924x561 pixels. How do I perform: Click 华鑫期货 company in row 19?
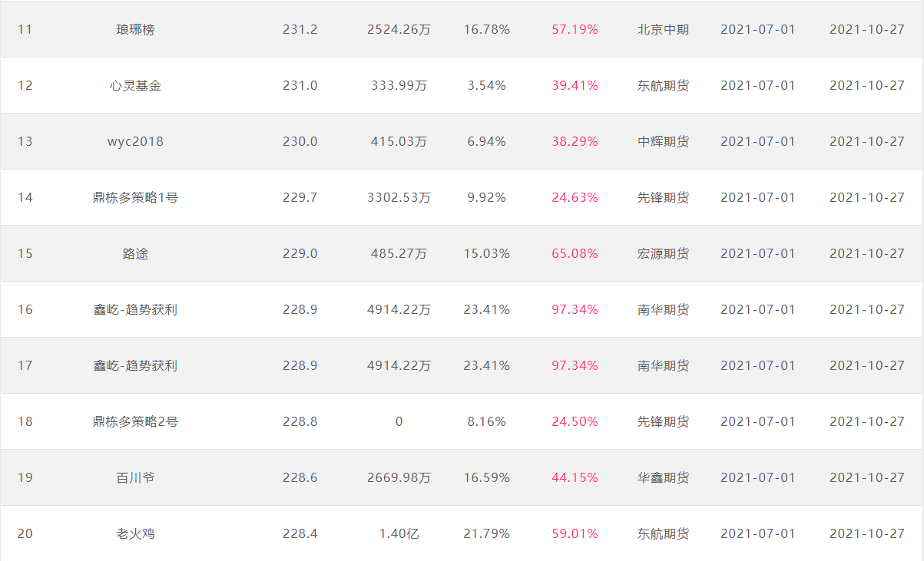(663, 477)
